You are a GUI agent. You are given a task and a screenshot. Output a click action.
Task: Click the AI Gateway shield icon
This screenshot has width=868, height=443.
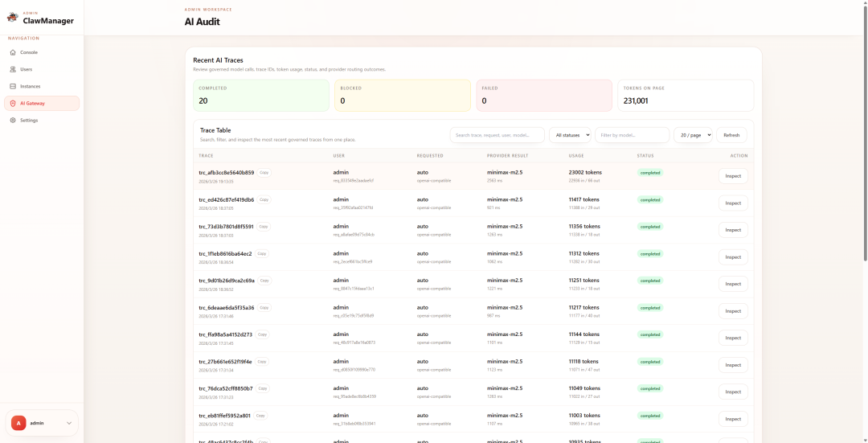[13, 103]
